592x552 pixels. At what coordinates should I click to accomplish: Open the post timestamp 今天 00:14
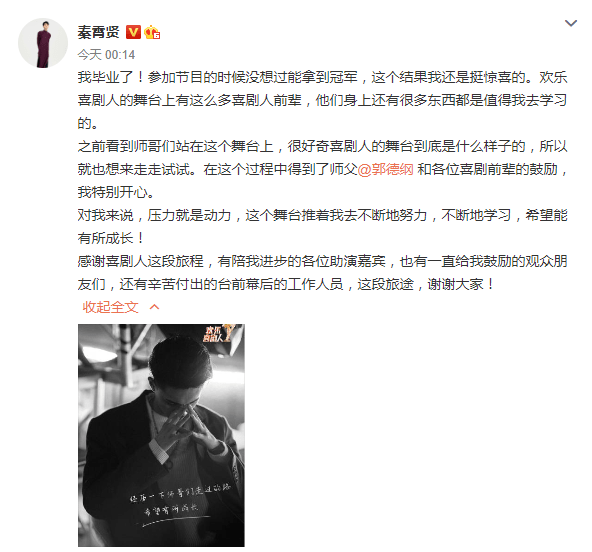coord(106,55)
